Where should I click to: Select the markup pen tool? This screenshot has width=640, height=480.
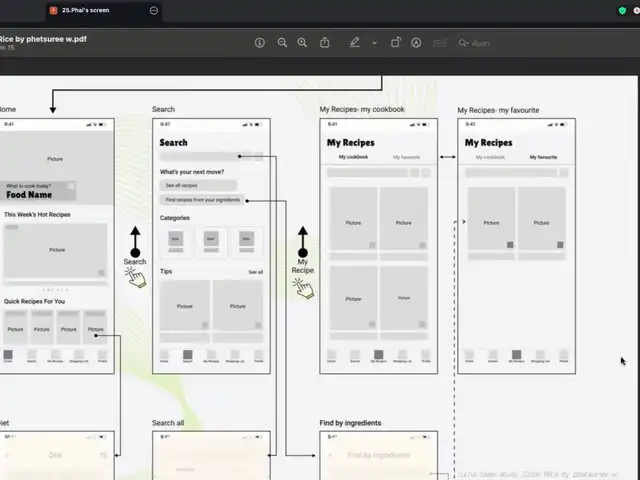click(354, 43)
